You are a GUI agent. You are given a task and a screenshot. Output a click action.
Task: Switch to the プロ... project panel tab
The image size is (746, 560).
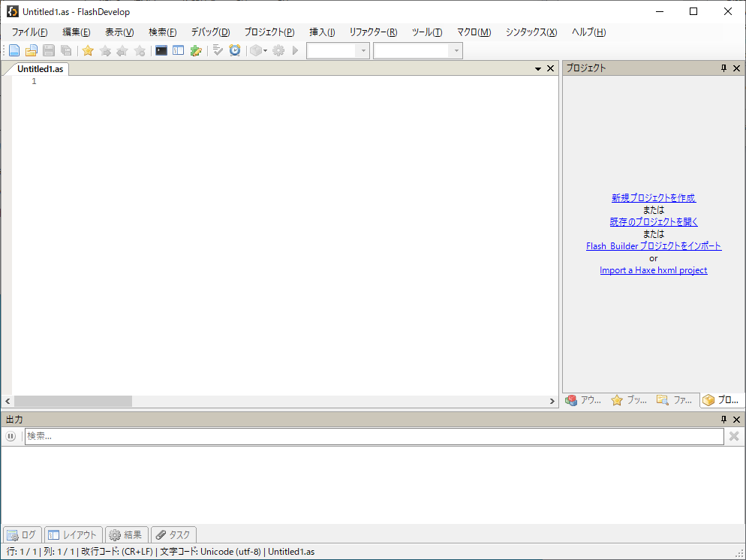(720, 400)
